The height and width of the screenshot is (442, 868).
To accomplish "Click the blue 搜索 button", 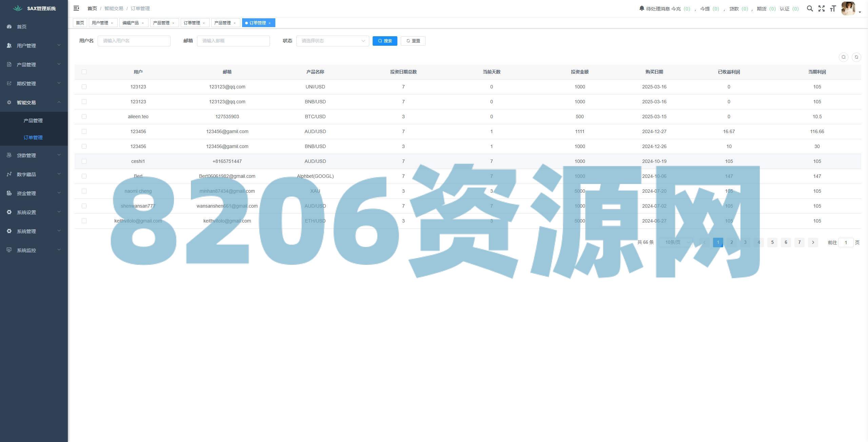I will [x=384, y=41].
